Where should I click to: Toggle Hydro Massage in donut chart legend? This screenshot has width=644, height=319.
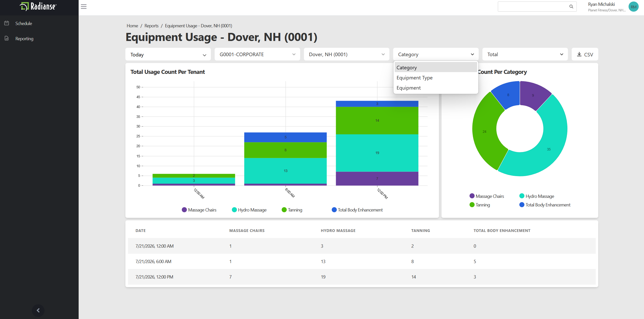[x=537, y=196]
